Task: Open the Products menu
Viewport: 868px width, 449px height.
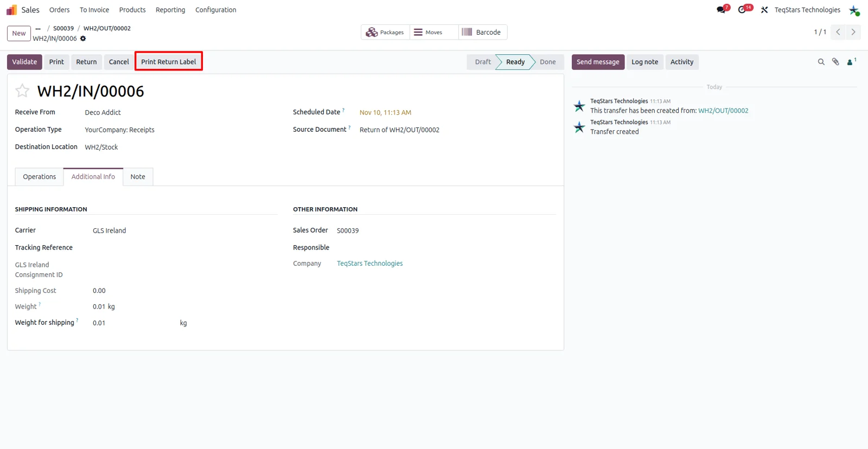Action: (x=132, y=10)
